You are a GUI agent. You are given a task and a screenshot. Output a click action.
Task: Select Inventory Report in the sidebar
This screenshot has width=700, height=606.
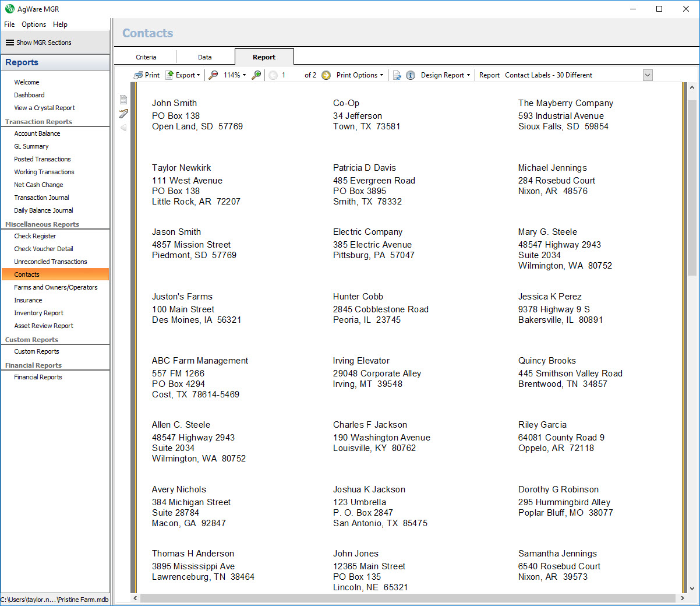coord(38,313)
